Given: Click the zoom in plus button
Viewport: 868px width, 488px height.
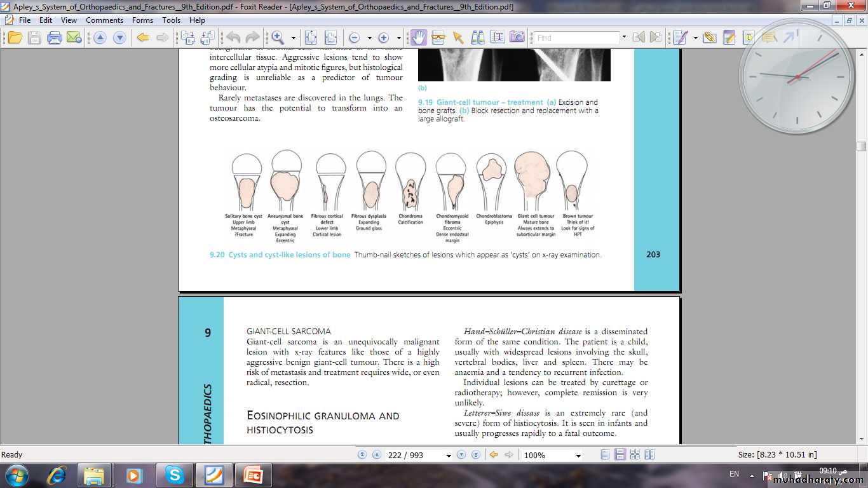Looking at the screenshot, I should point(384,37).
